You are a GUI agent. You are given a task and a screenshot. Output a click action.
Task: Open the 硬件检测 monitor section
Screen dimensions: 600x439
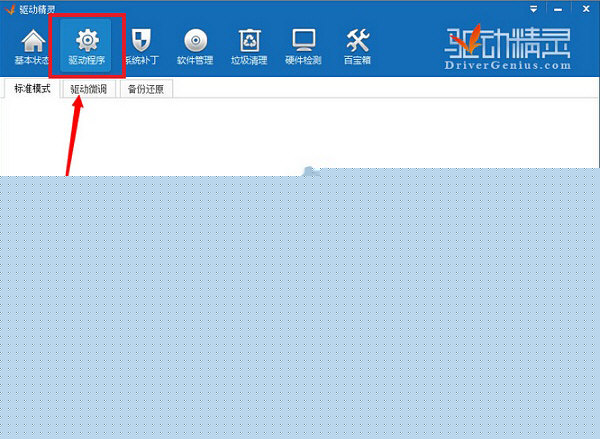[x=303, y=47]
